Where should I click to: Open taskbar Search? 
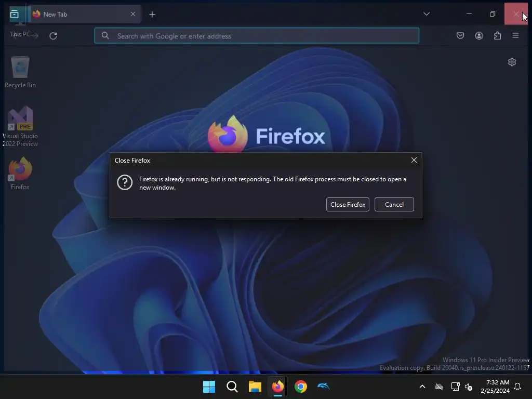pyautogui.click(x=232, y=387)
